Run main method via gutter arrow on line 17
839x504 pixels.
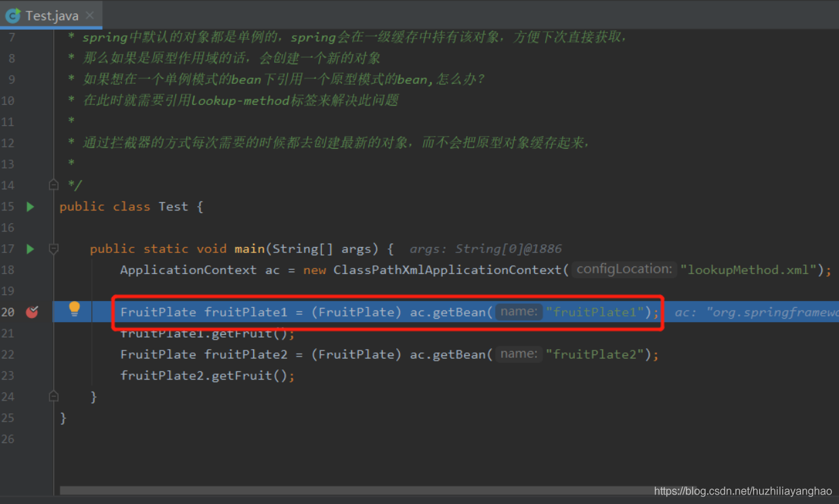[x=30, y=249]
